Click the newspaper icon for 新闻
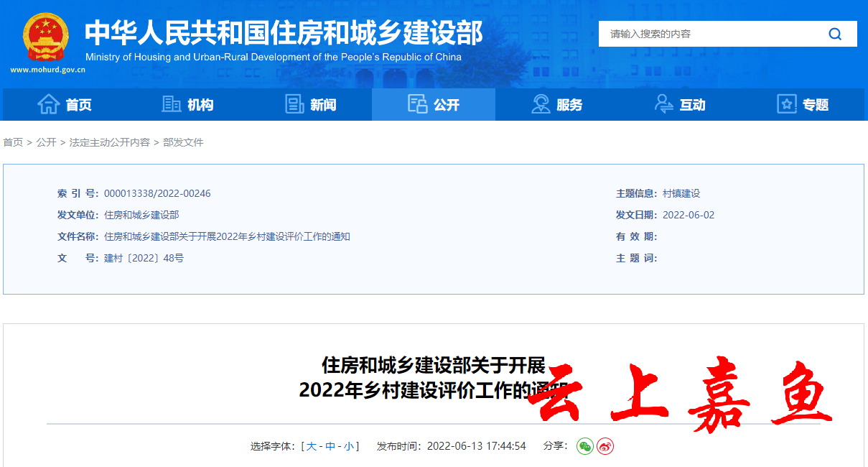The image size is (868, 467). [294, 104]
